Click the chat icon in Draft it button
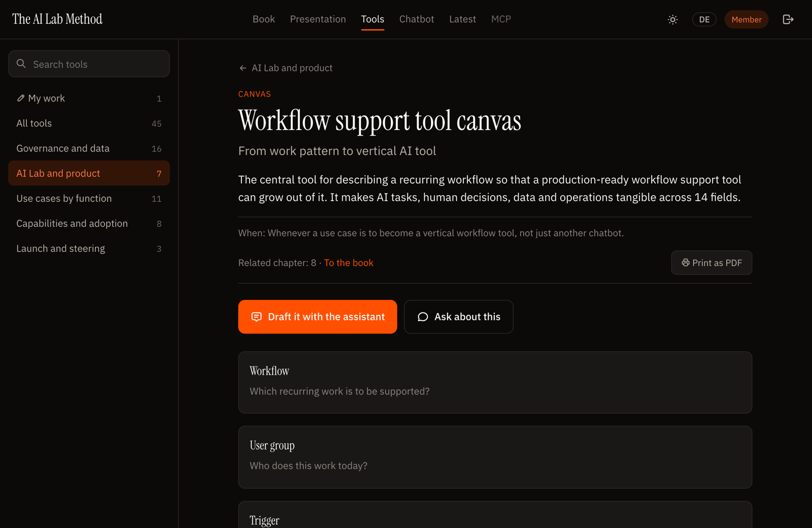812x528 pixels. point(257,317)
